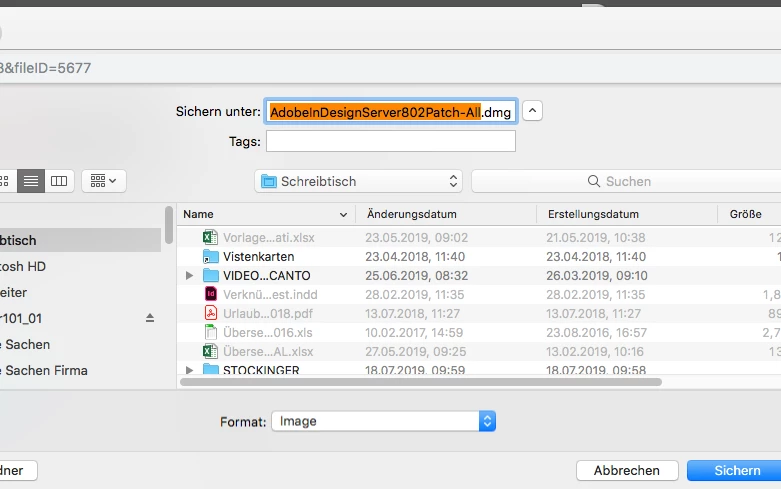Select the Vistenkarten folder icon
The image size is (781, 489).
coord(211,256)
